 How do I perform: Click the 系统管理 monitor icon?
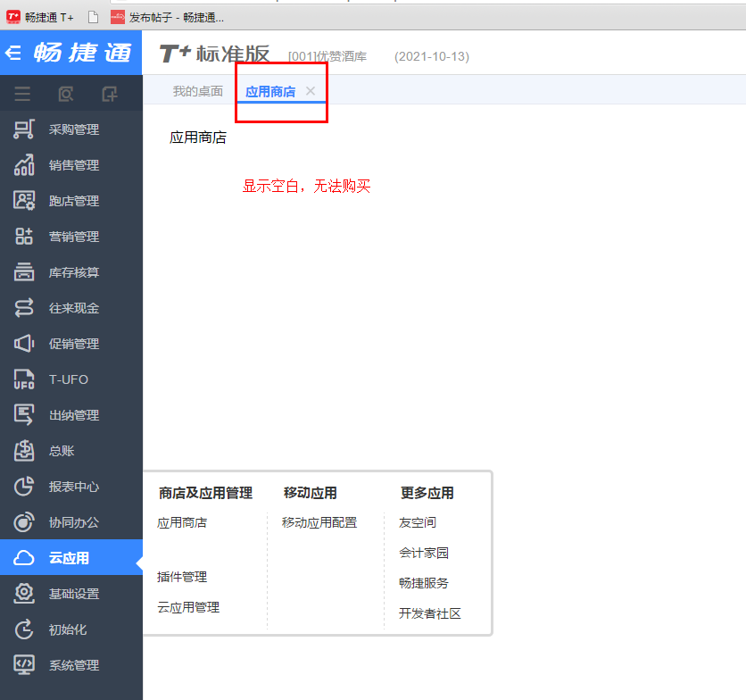tap(24, 665)
